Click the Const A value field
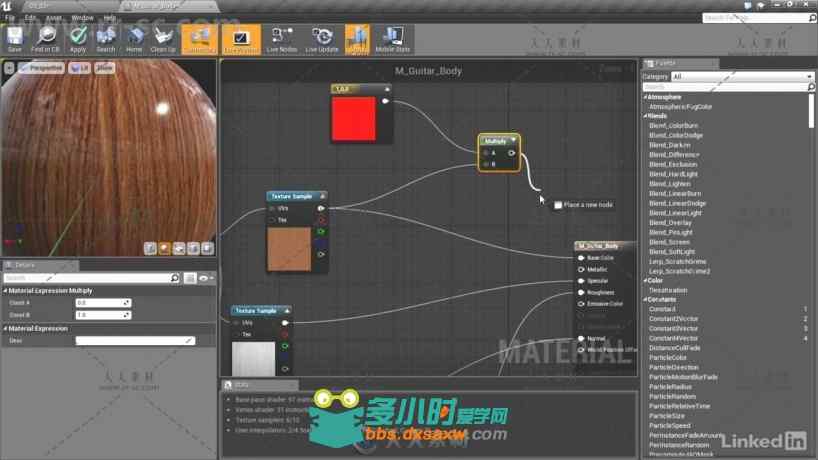This screenshot has width=818, height=460. pos(103,302)
